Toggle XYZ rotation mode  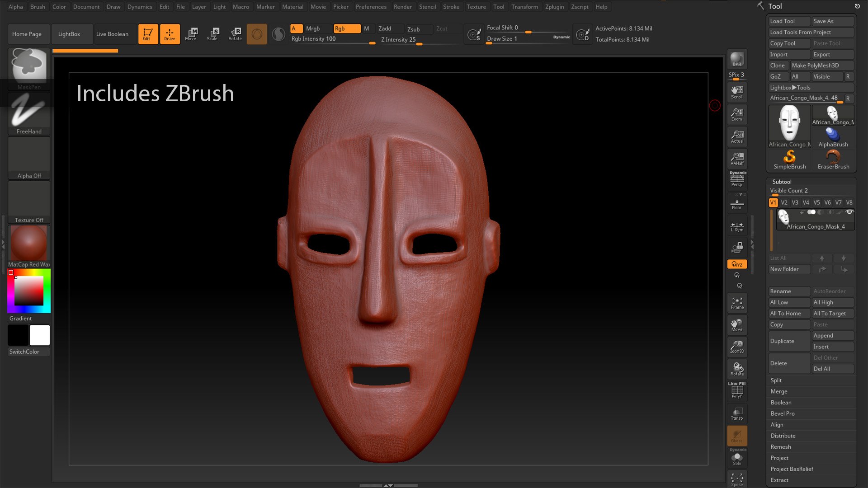737,264
